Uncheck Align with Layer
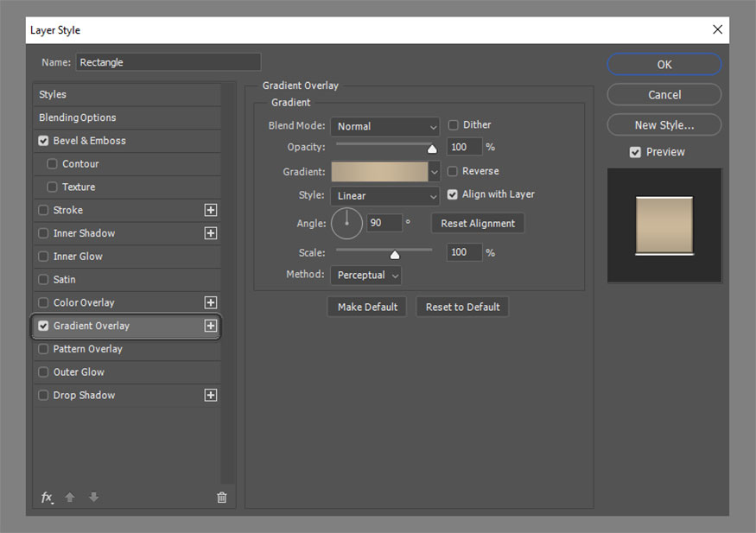Image resolution: width=756 pixels, height=533 pixels. [452, 194]
